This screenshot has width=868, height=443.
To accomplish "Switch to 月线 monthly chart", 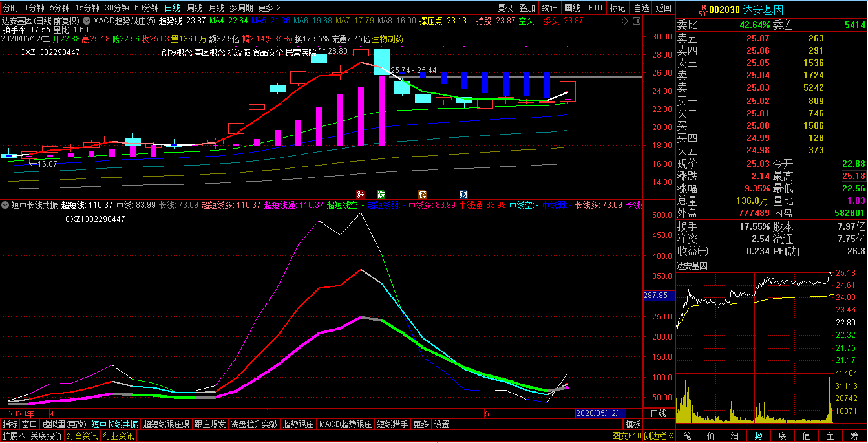I will pyautogui.click(x=217, y=8).
